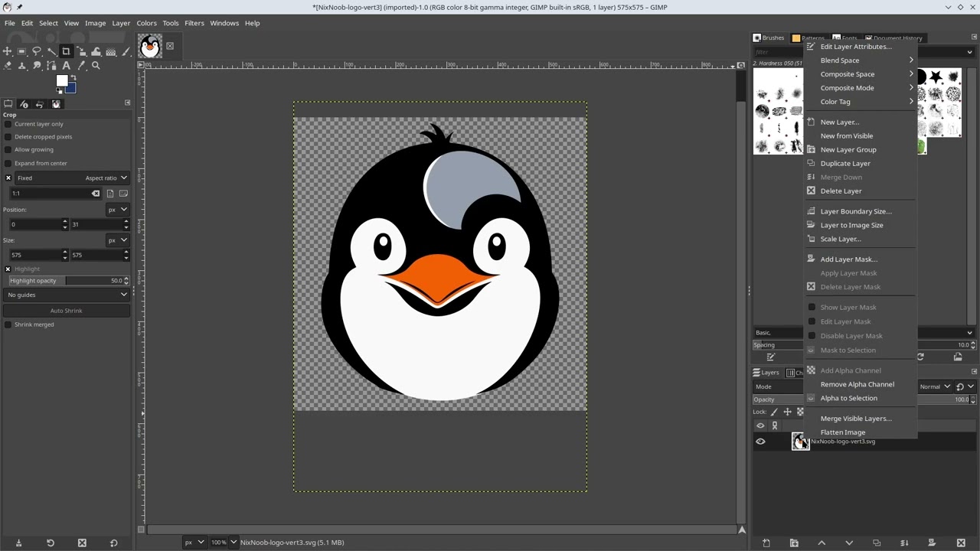Screen dimensions: 980x551
Task: Create new layer group icon in Layers panel
Action: point(794,543)
